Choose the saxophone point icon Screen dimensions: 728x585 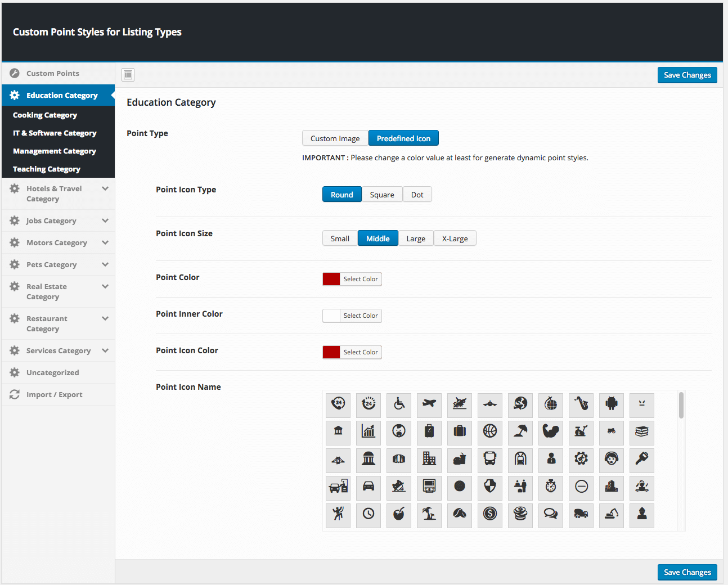click(581, 404)
